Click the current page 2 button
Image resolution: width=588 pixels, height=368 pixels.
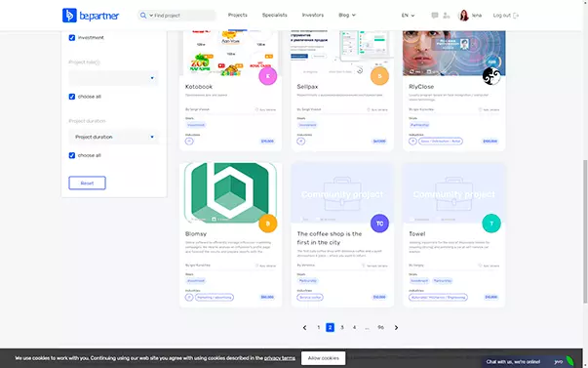[330, 327]
